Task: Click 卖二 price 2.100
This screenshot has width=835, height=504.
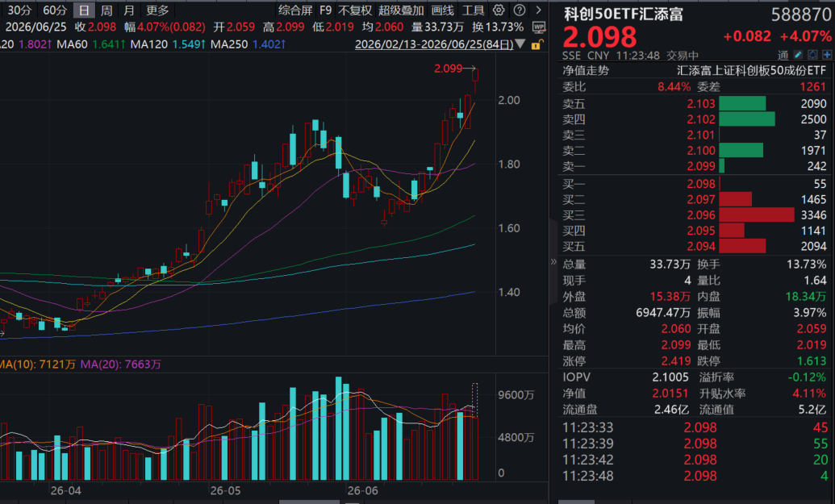Action: pyautogui.click(x=701, y=151)
